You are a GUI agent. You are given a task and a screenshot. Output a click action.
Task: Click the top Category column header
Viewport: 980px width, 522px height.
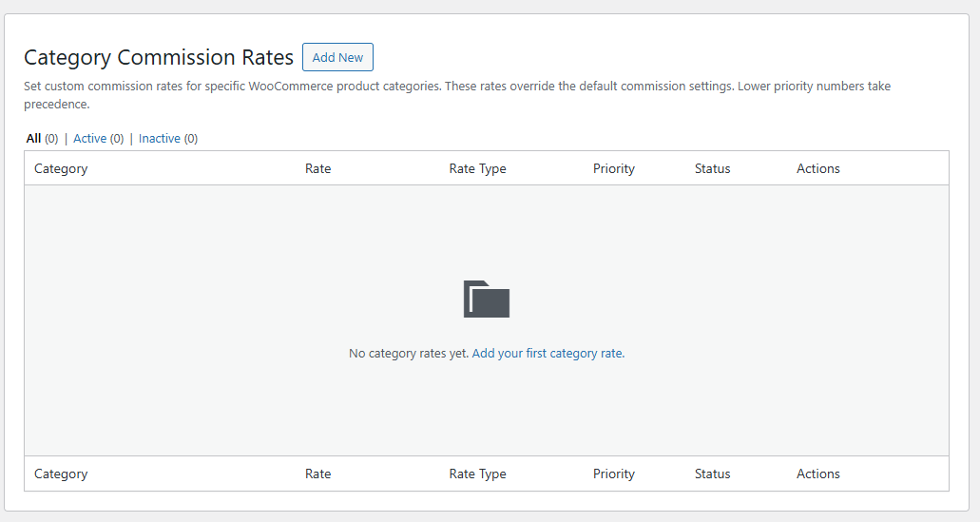[61, 168]
